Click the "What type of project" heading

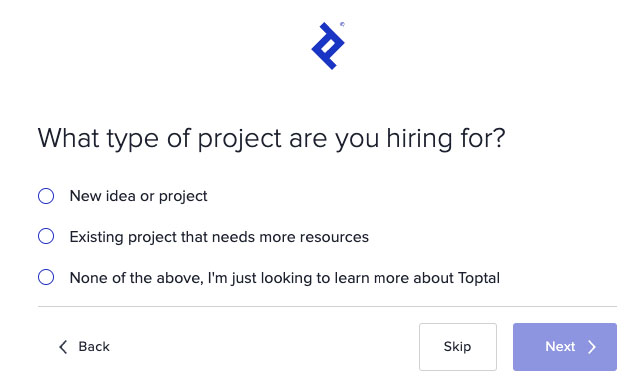pyautogui.click(x=271, y=139)
